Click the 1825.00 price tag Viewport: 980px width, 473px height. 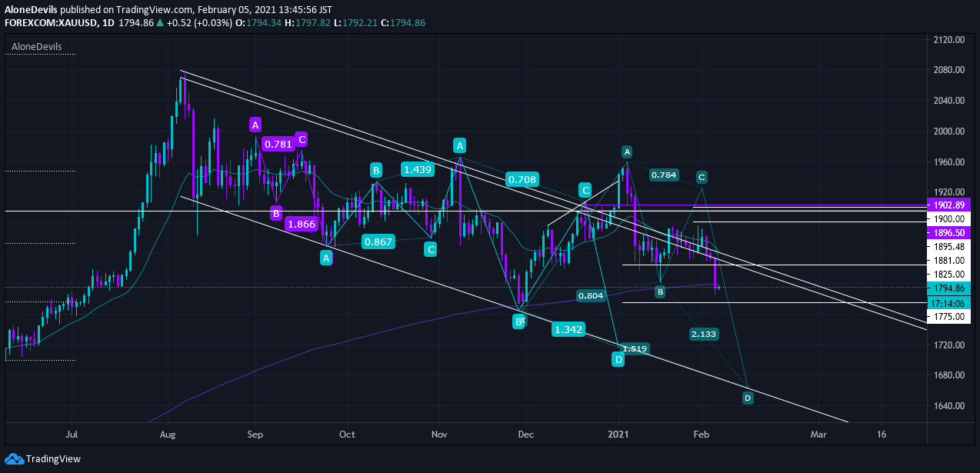[949, 274]
